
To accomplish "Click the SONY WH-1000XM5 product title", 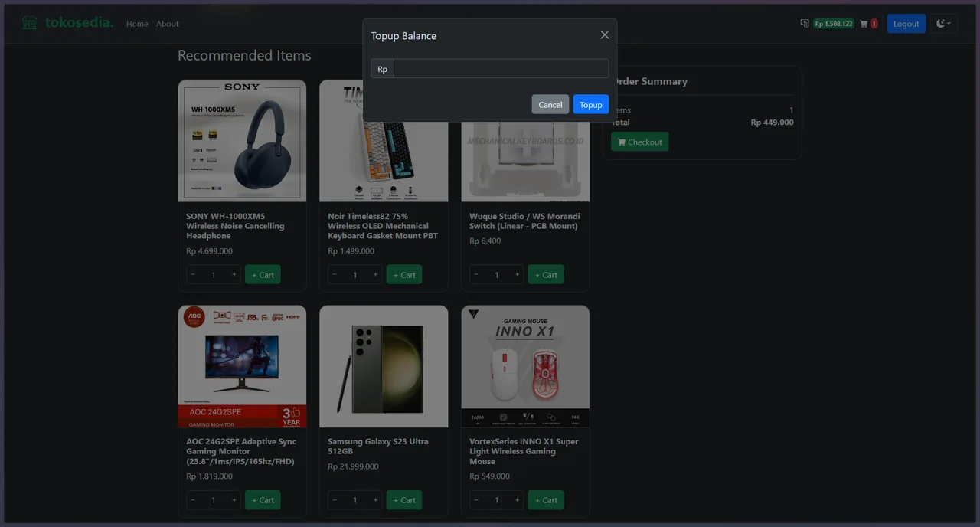I will point(235,226).
